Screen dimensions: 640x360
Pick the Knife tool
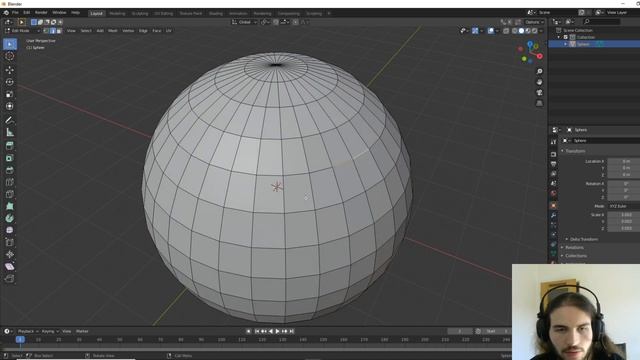[x=10, y=194]
